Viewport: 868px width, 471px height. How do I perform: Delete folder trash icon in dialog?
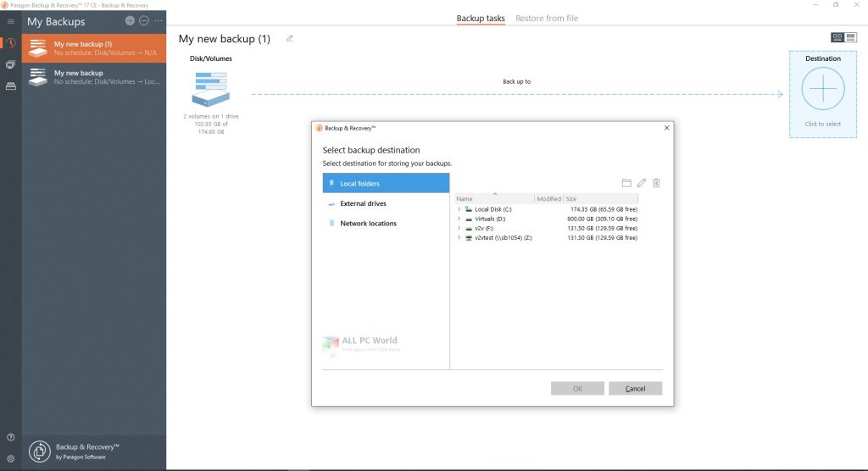pyautogui.click(x=657, y=183)
